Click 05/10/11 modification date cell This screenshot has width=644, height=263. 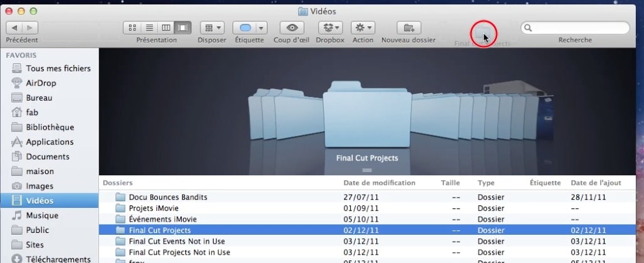click(361, 220)
